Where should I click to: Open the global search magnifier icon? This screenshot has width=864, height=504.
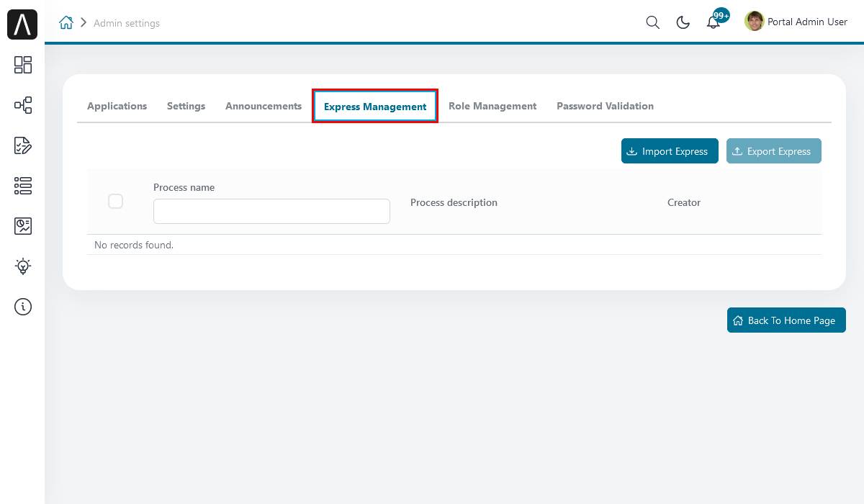652,22
